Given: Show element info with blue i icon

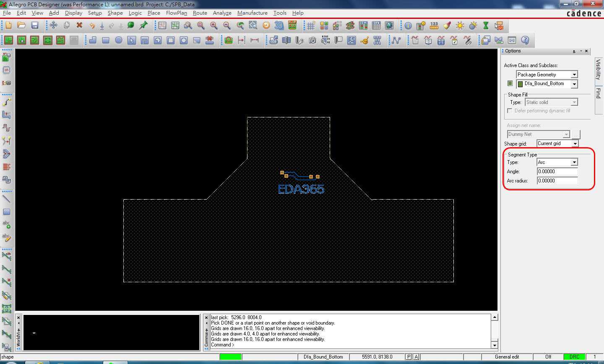Looking at the screenshot, I should 408,26.
